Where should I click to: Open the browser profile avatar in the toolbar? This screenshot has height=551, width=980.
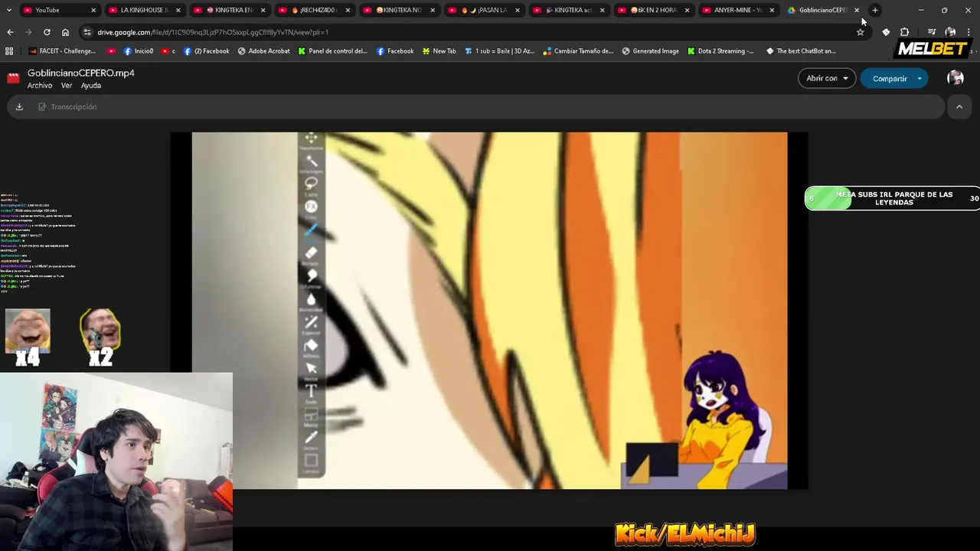point(950,32)
